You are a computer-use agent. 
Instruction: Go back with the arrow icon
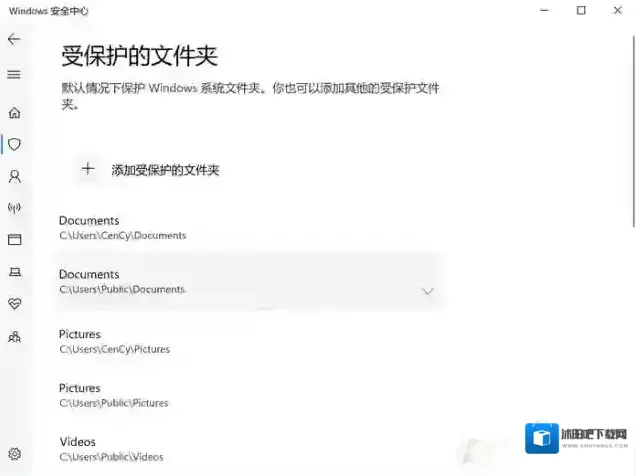(x=14, y=39)
